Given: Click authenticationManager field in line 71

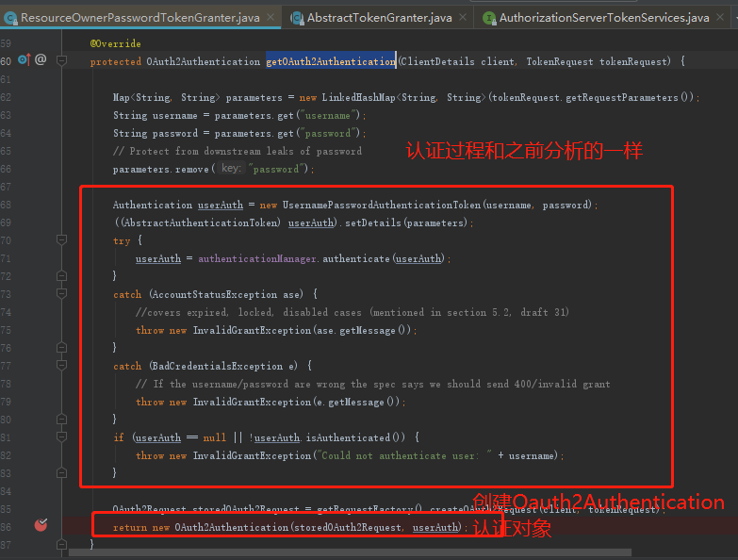Looking at the screenshot, I should 257,259.
